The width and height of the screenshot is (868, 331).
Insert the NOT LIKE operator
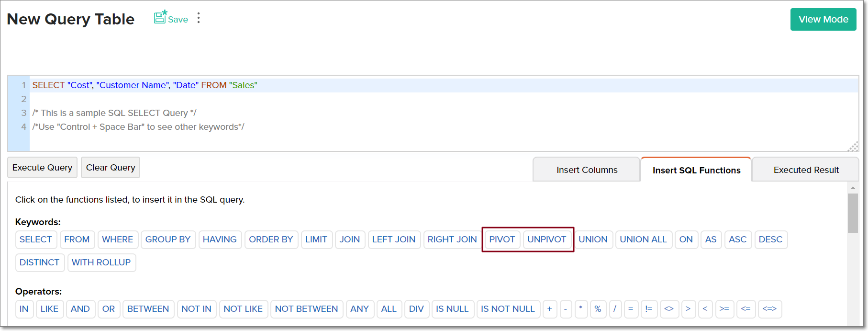pyautogui.click(x=244, y=309)
